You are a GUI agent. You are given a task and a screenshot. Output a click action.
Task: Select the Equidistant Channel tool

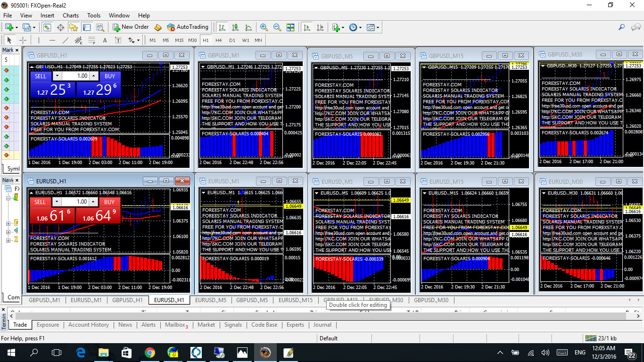pyautogui.click(x=79, y=40)
